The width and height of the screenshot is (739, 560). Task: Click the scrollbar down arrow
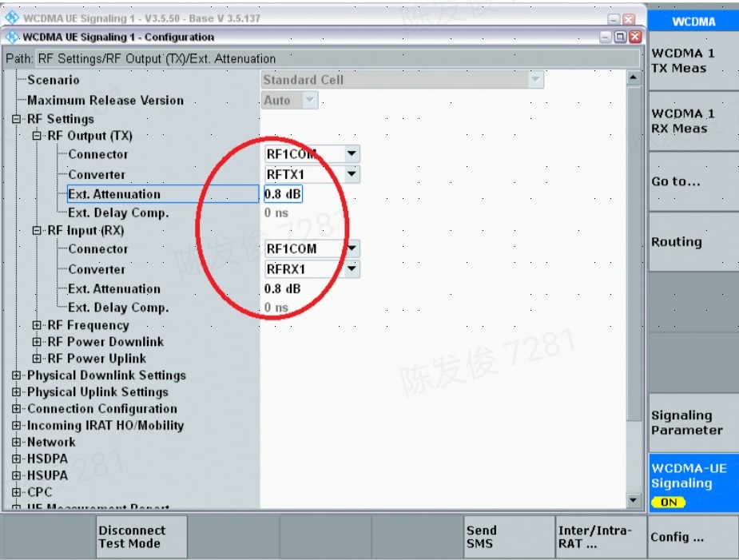[x=634, y=500]
